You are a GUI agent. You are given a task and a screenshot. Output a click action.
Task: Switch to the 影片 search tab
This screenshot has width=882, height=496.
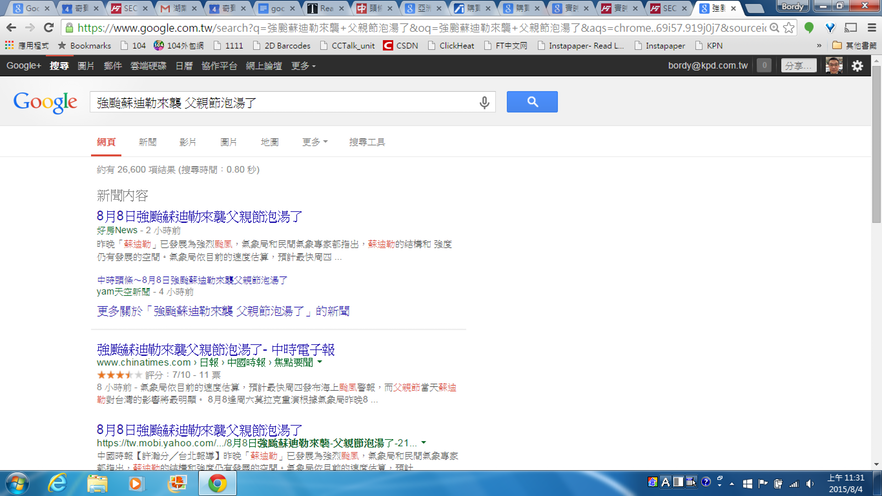[x=188, y=142]
